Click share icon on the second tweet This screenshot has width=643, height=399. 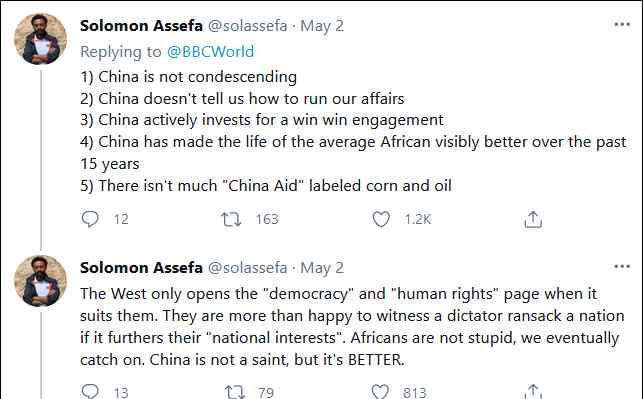(533, 392)
